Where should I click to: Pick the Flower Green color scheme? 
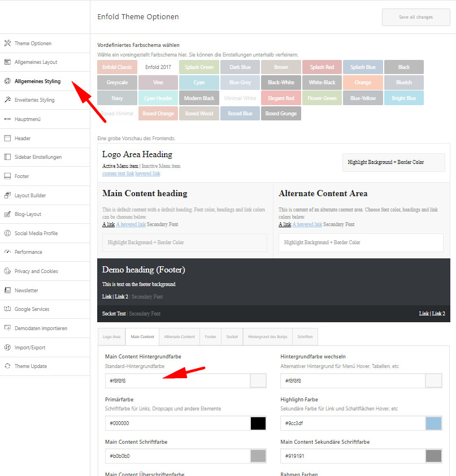[x=322, y=98]
